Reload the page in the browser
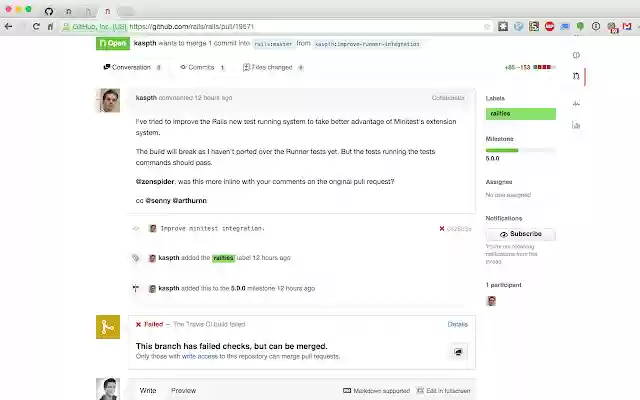Viewport: 640px width, 400px height. [36, 27]
